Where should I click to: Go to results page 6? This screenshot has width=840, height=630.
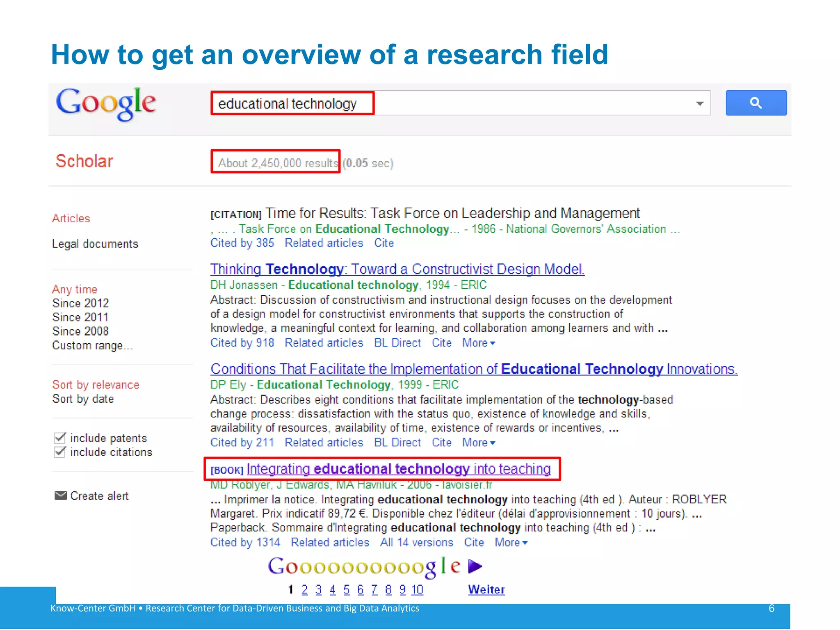(361, 589)
